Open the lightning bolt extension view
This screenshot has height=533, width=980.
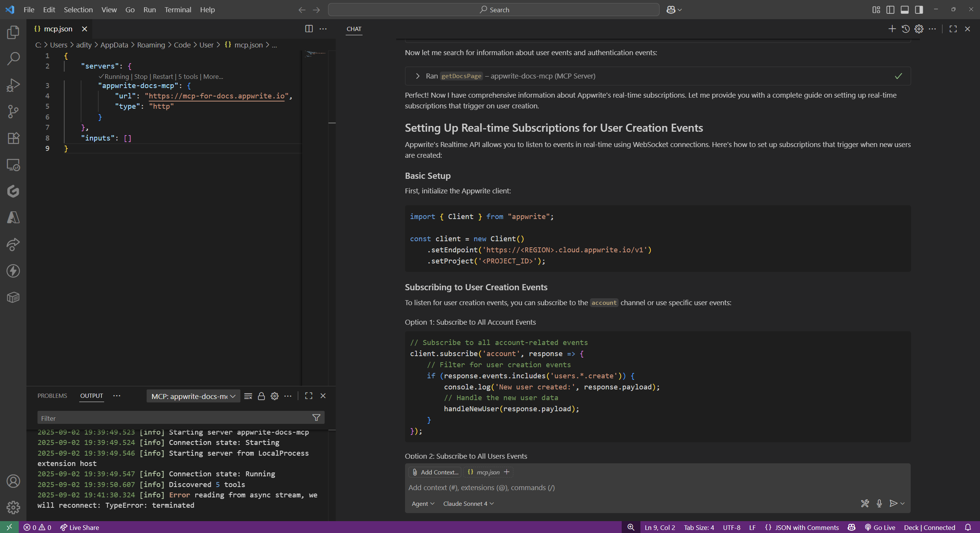pyautogui.click(x=13, y=271)
